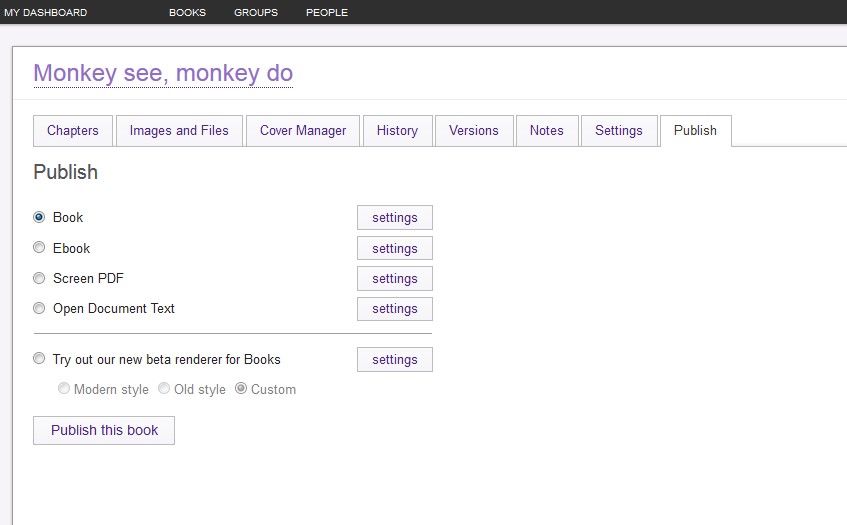The height and width of the screenshot is (525, 847).
Task: Open settings for Ebook format
Action: tap(394, 249)
